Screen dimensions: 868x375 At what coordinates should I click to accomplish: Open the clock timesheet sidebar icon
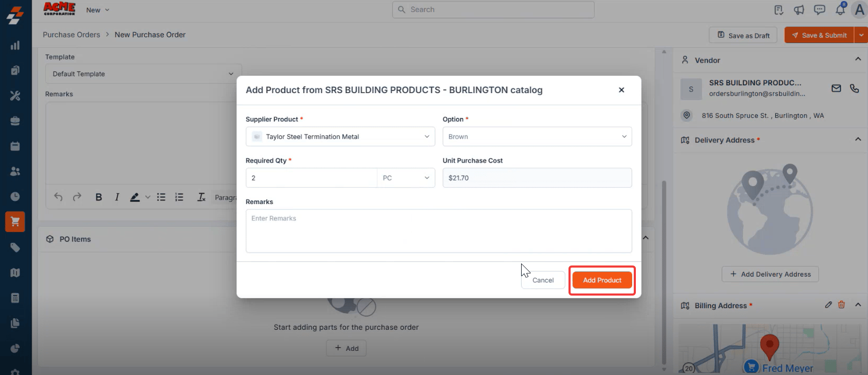click(15, 197)
